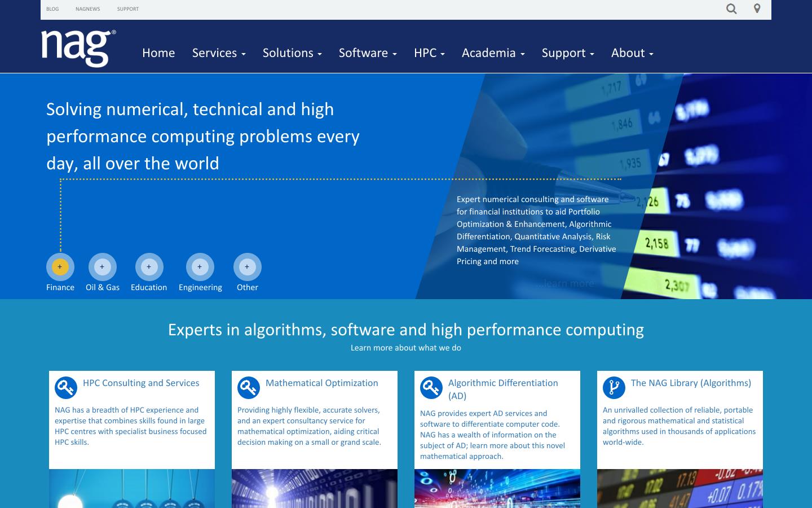
Task: Click the "...learn more" link
Action: coord(565,283)
